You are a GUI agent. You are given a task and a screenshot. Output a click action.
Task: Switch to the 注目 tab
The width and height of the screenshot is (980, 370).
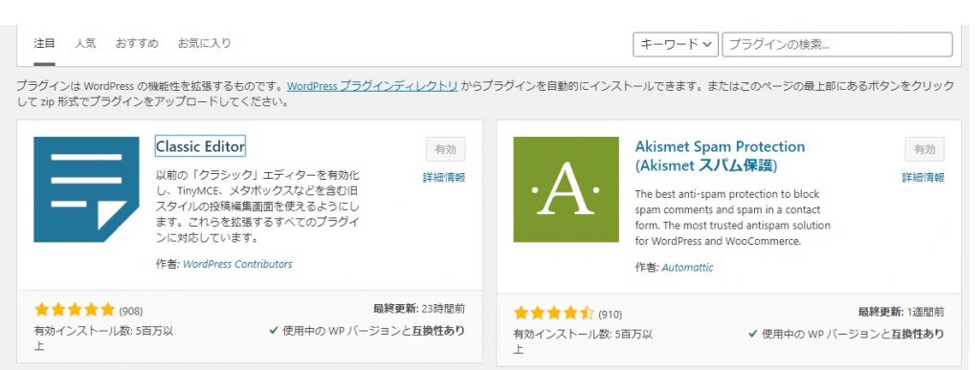click(44, 44)
